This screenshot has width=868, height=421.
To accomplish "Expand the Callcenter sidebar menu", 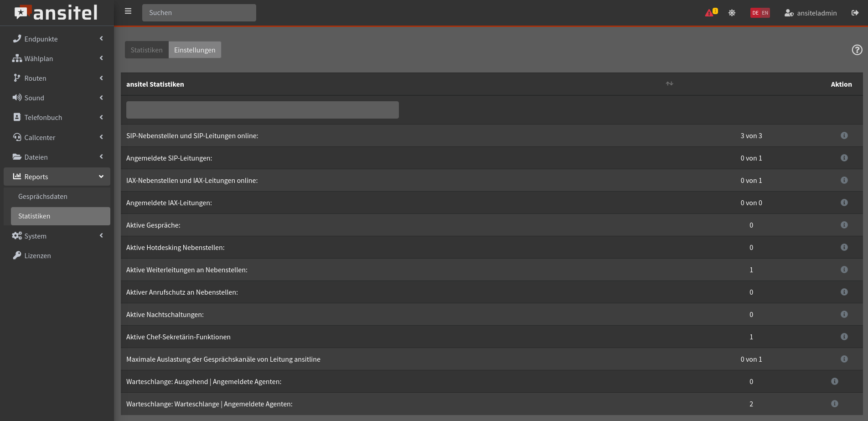I will [x=57, y=137].
